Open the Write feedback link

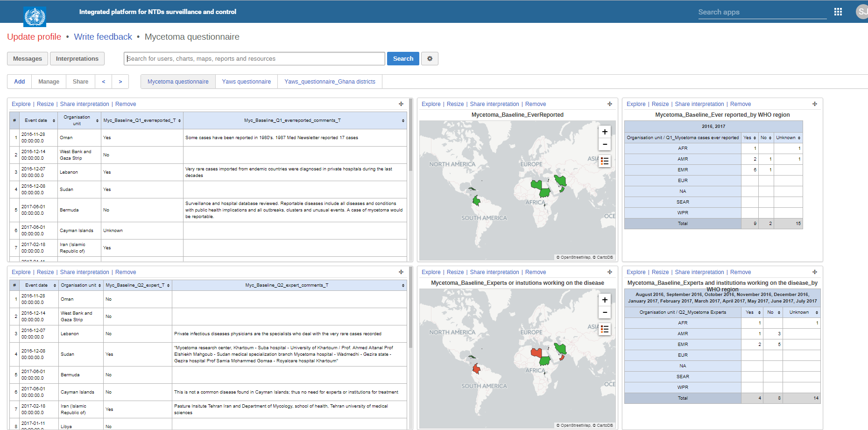(x=103, y=37)
